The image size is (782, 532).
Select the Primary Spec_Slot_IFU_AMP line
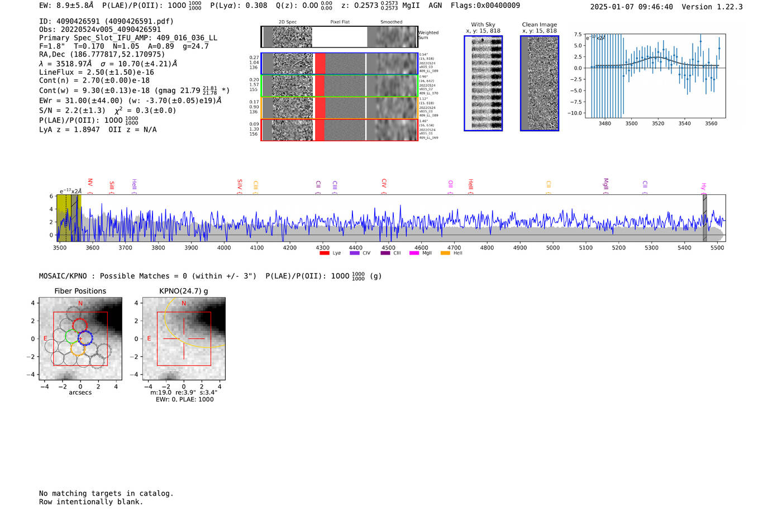pyautogui.click(x=128, y=38)
